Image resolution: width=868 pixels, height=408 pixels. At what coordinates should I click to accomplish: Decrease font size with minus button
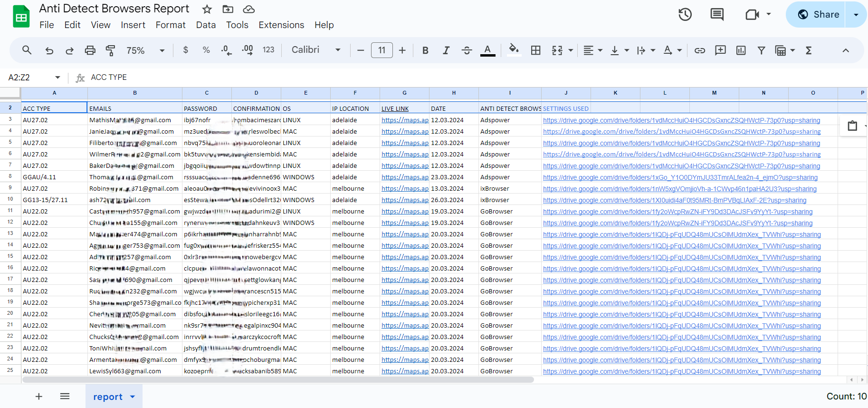361,50
